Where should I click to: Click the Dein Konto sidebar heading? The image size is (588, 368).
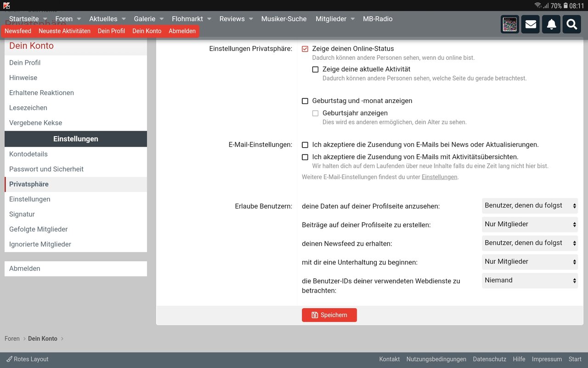31,46
